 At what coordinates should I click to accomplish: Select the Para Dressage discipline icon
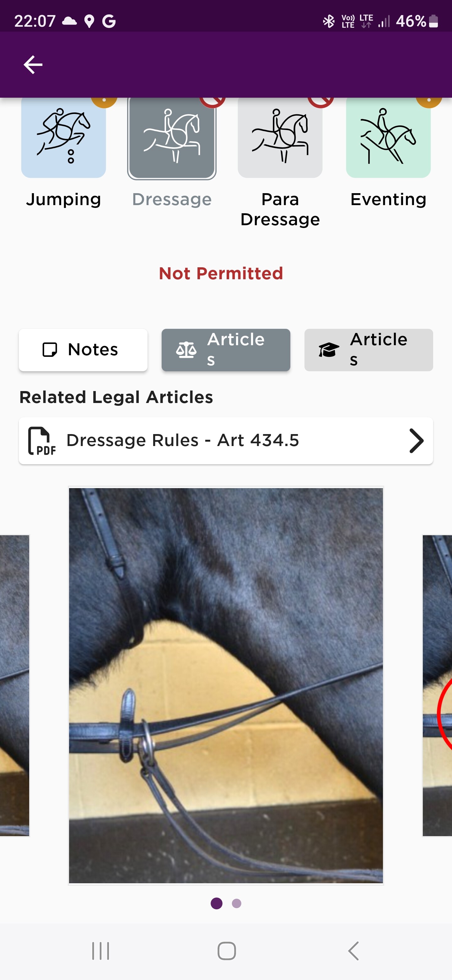coord(280,138)
